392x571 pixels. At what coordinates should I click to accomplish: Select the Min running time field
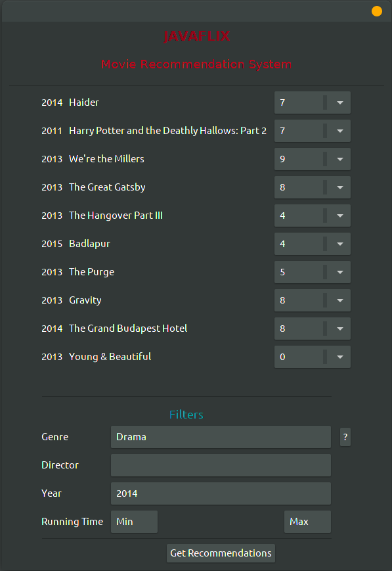click(135, 522)
